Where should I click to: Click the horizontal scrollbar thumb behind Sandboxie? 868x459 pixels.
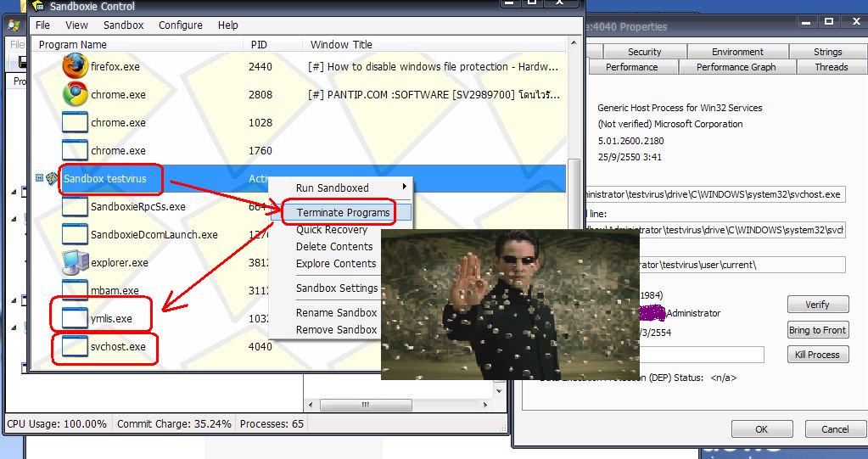pos(366,405)
